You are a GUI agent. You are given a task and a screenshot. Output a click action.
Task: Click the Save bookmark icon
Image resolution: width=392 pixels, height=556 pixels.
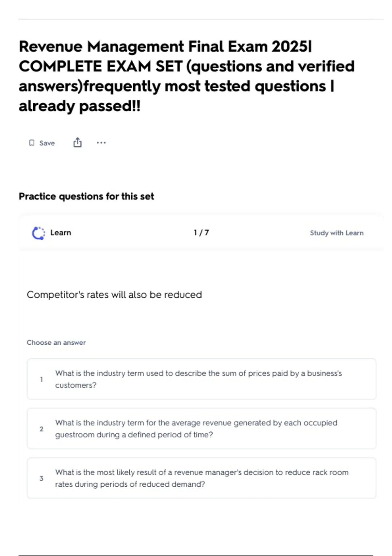[32, 143]
